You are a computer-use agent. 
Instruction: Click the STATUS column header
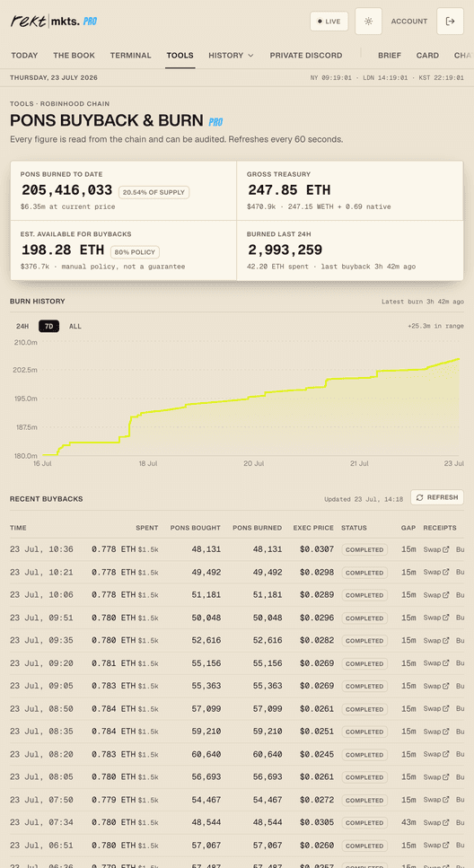point(354,528)
